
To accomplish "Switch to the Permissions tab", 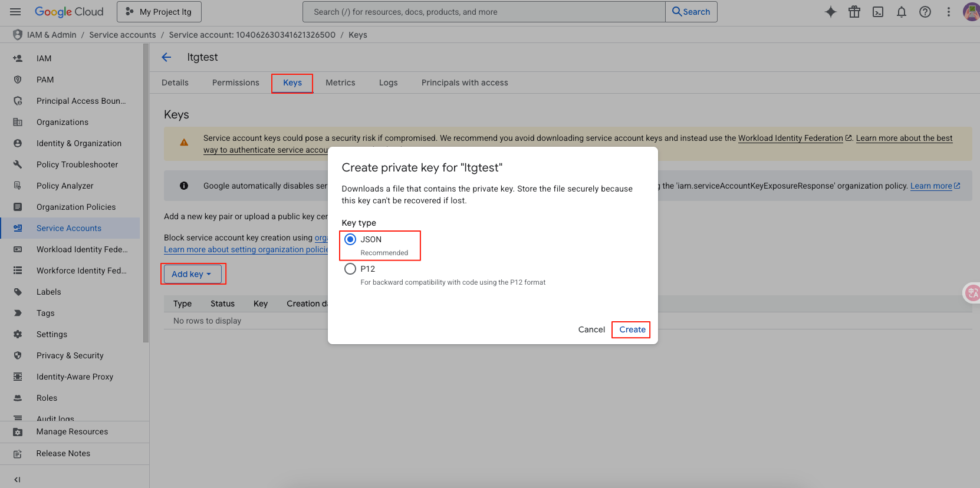I will coord(235,83).
